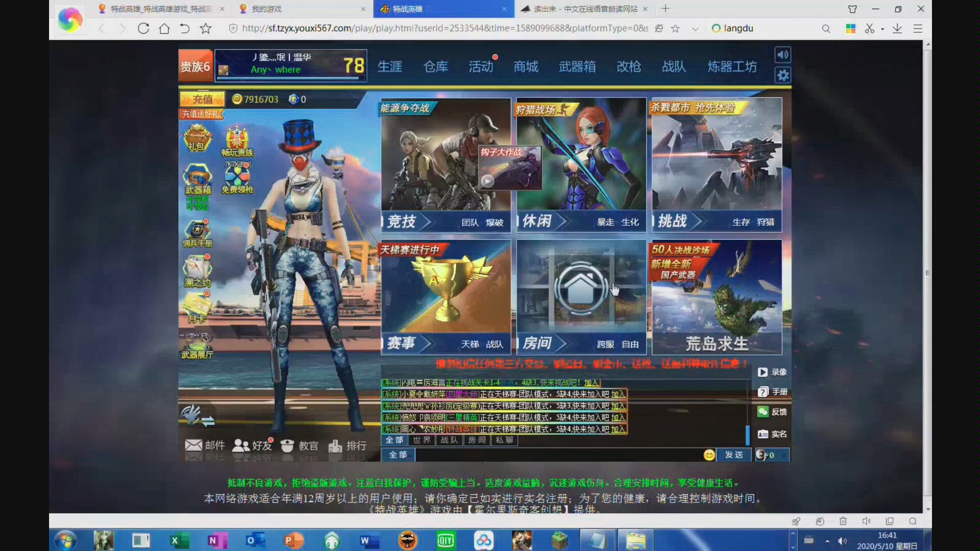
Task: Open the 畅玩贵族 icon
Action: tap(237, 142)
